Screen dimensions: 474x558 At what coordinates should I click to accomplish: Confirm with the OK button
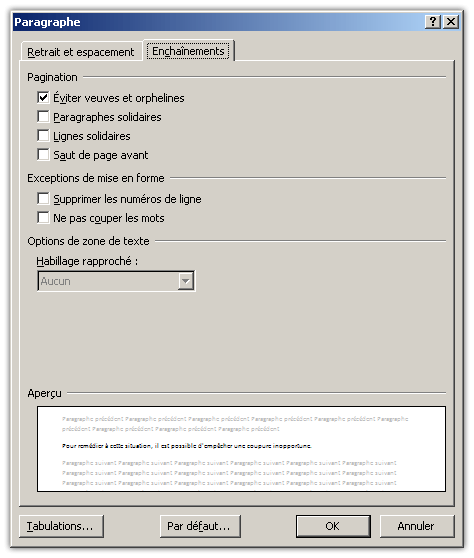[x=333, y=526]
